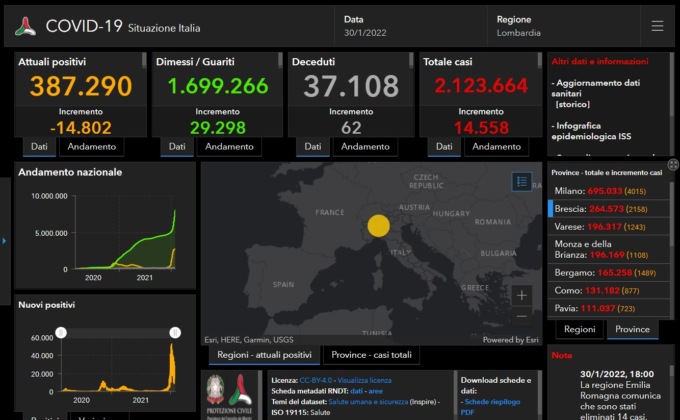This screenshot has height=420, width=680.
Task: Open the [storico] link
Action: pos(572,105)
